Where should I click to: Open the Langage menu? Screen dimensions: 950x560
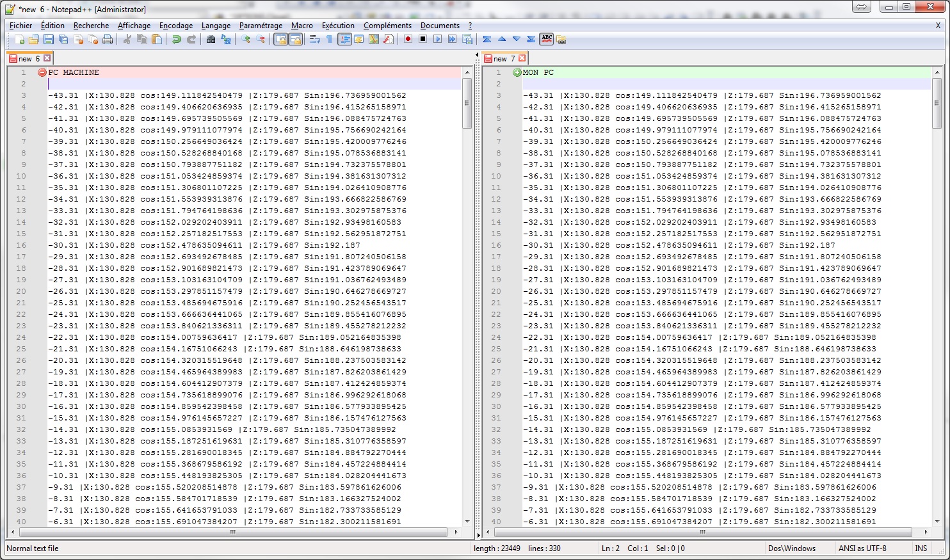(x=216, y=26)
